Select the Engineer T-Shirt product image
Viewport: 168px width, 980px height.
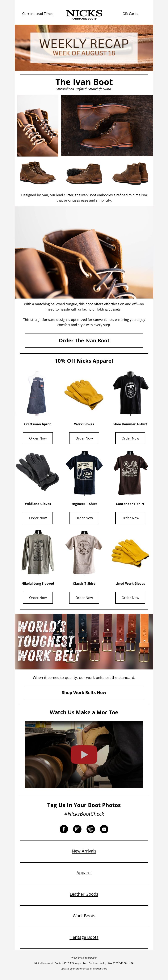[x=84, y=473]
